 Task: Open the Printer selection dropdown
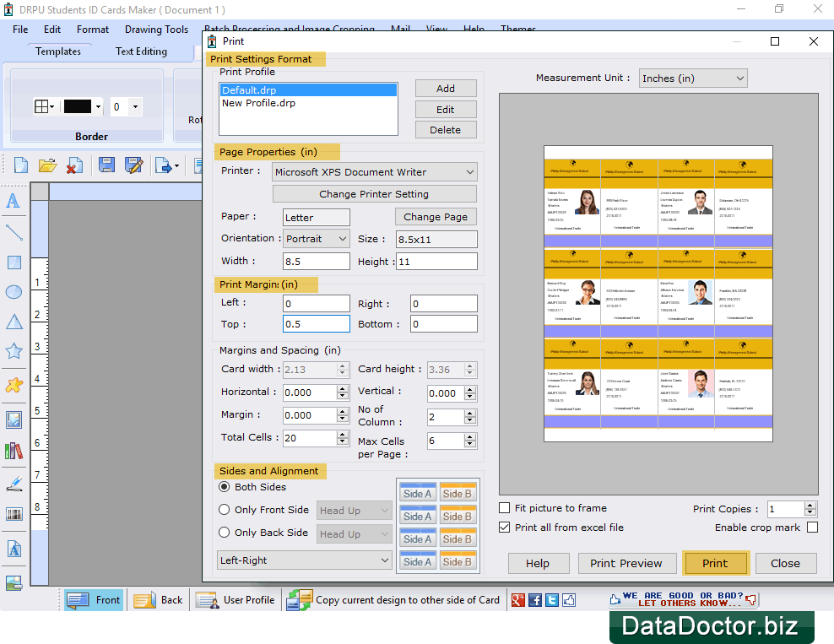click(x=375, y=172)
